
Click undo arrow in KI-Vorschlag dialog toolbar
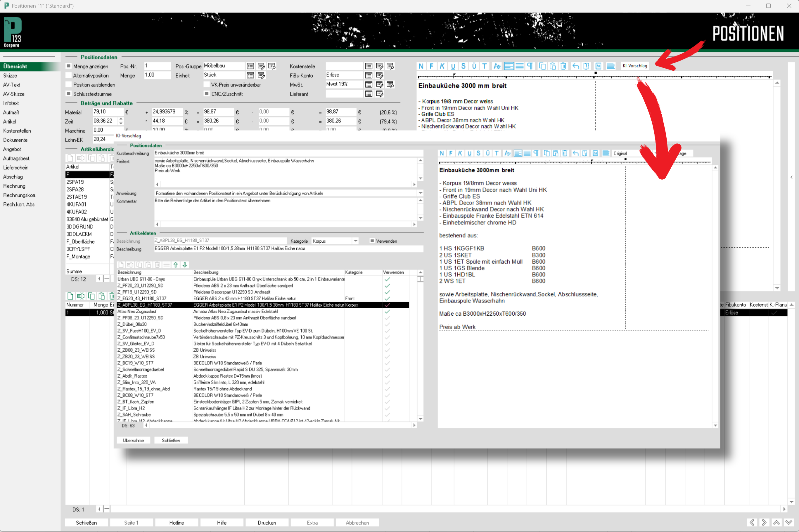(x=575, y=153)
